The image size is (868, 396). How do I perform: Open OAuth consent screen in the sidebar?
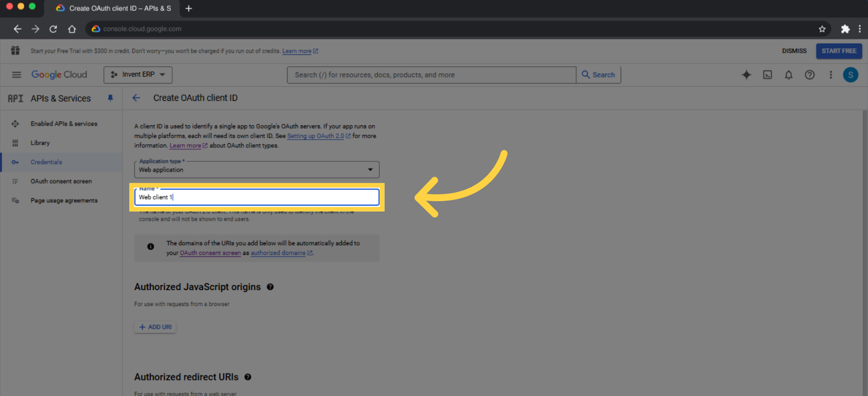(x=61, y=181)
